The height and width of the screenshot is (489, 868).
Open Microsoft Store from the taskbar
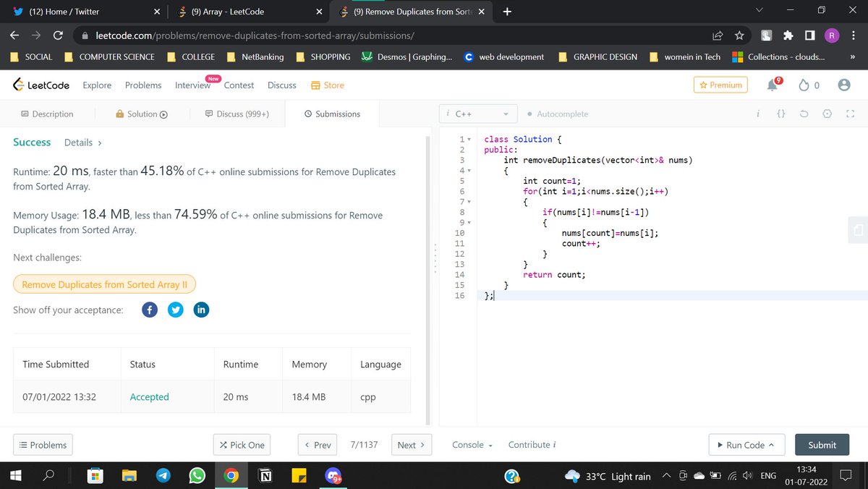tap(95, 476)
